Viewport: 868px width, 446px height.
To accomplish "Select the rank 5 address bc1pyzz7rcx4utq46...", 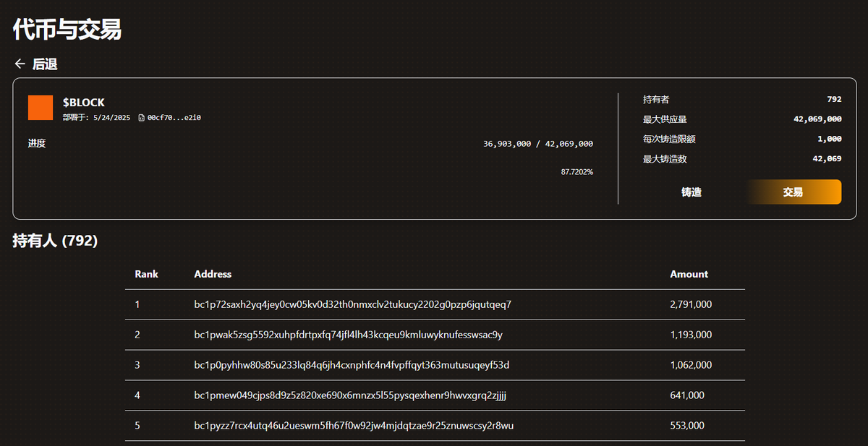I will (x=354, y=426).
